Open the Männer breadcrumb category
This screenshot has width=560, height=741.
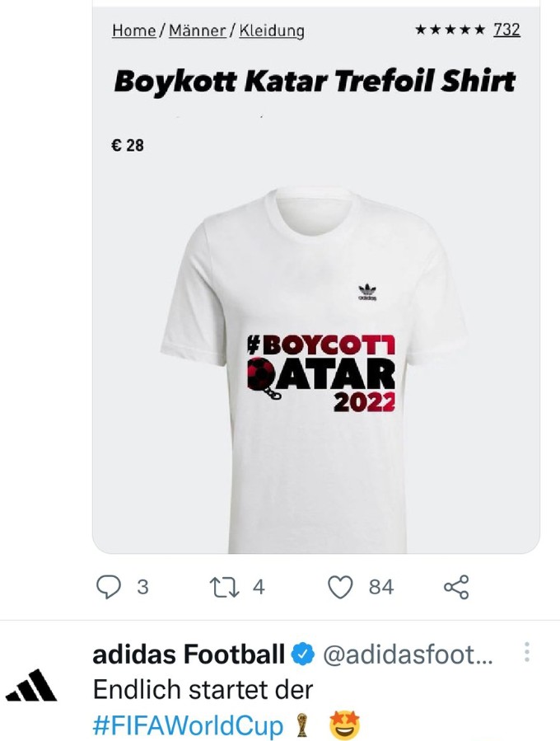(x=197, y=30)
